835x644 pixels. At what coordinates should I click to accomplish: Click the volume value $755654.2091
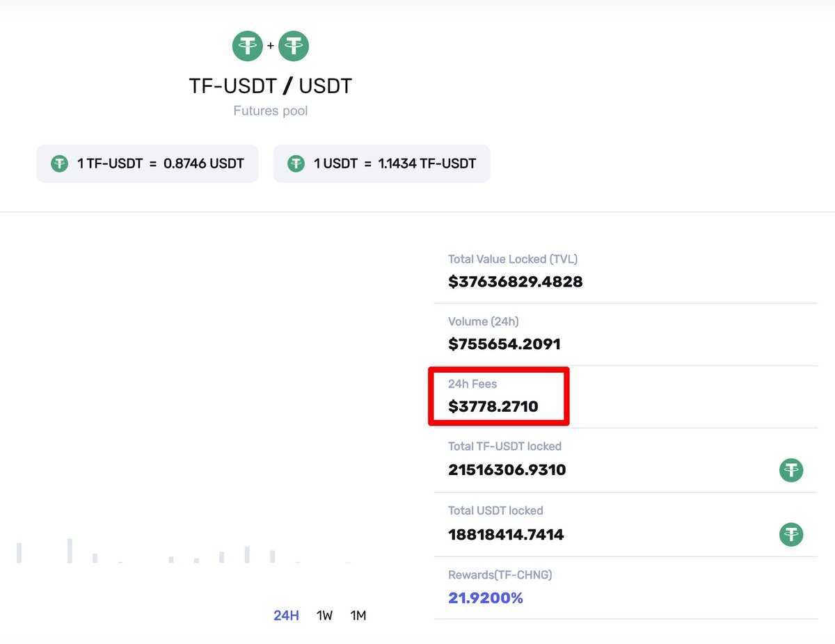[x=504, y=344]
